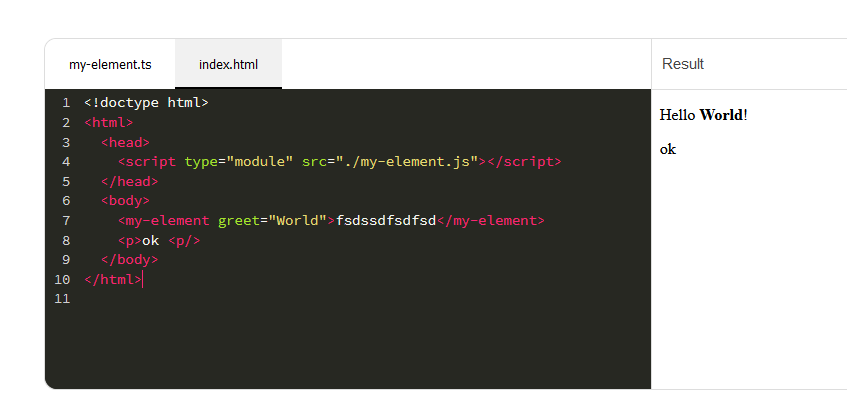The width and height of the screenshot is (847, 406).
Task: Switch to the my-element.ts tab
Action: 110,65
